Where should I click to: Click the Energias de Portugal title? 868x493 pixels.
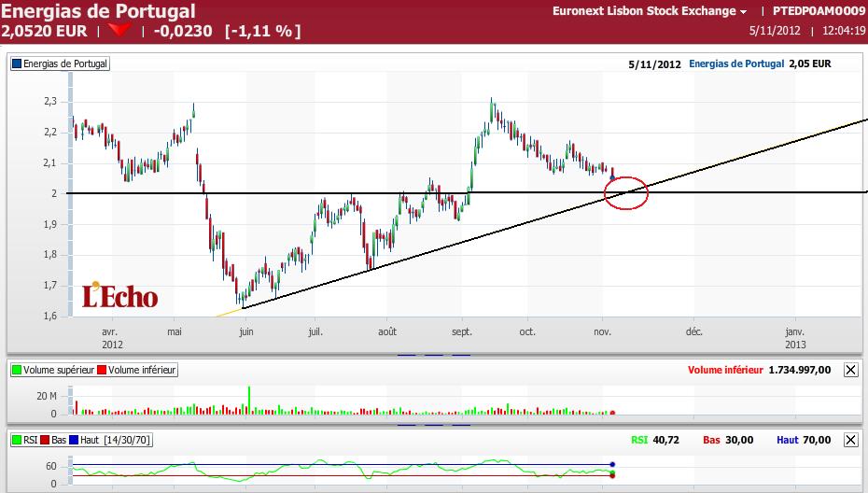pos(99,11)
